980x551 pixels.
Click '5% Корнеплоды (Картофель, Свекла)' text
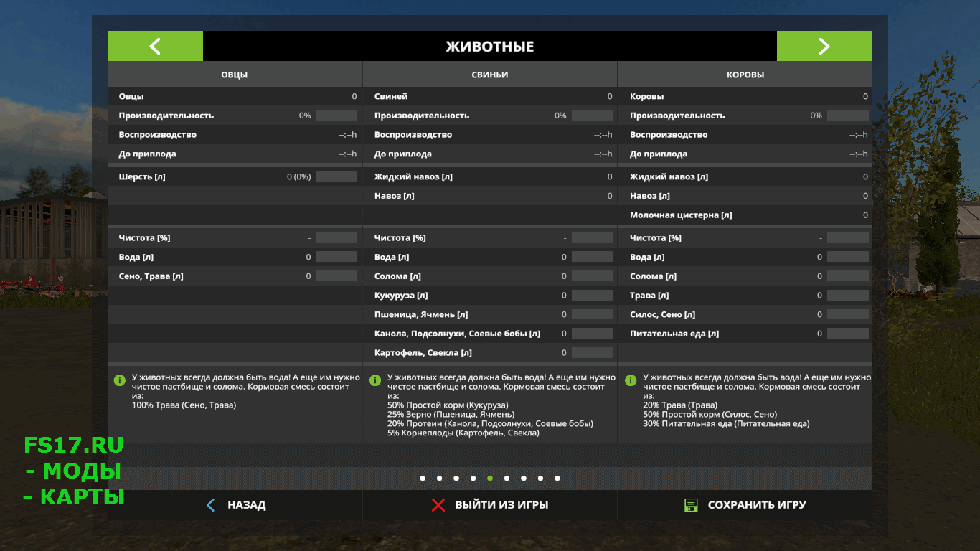[x=463, y=433]
